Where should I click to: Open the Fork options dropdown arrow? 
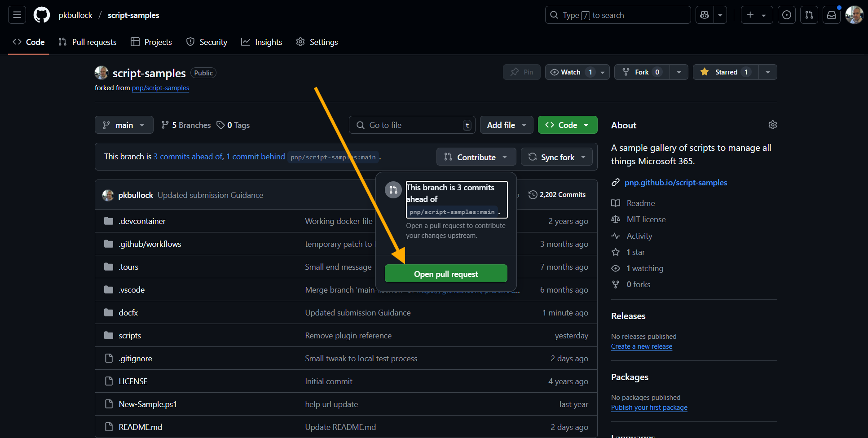tap(679, 72)
